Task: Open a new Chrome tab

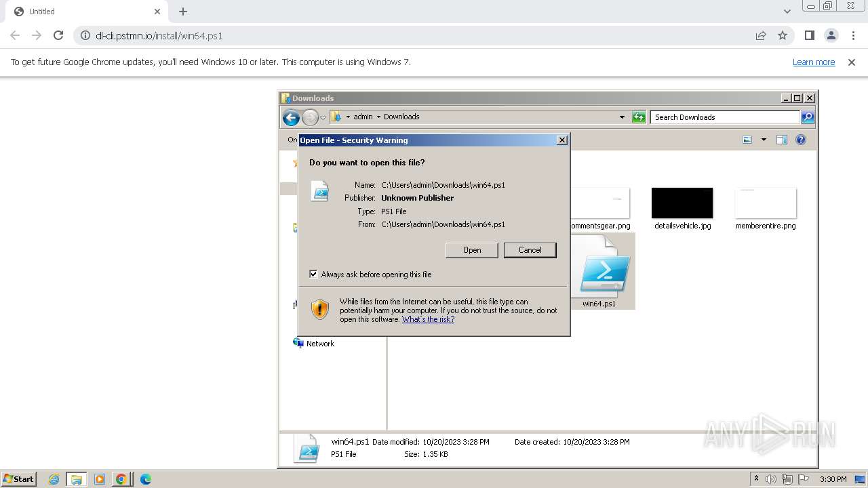Action: point(183,12)
